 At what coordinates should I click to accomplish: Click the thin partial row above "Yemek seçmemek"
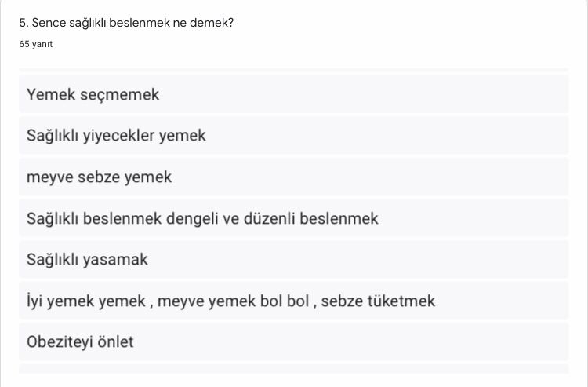pyautogui.click(x=294, y=70)
